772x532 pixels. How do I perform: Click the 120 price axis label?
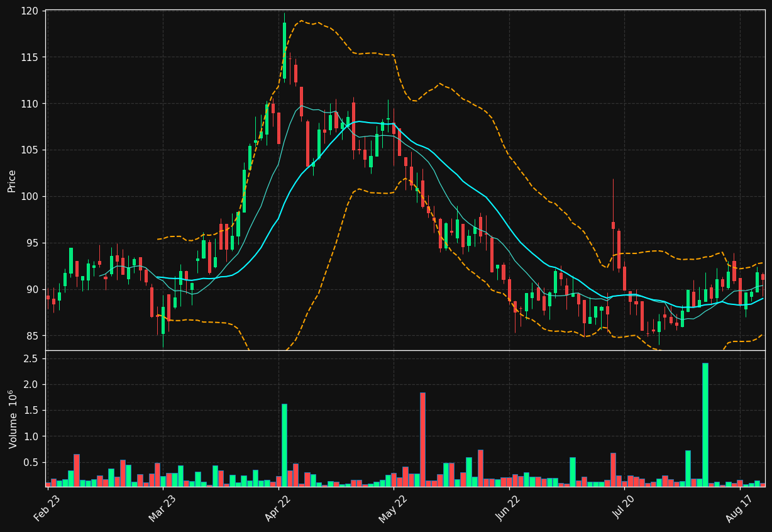click(30, 11)
